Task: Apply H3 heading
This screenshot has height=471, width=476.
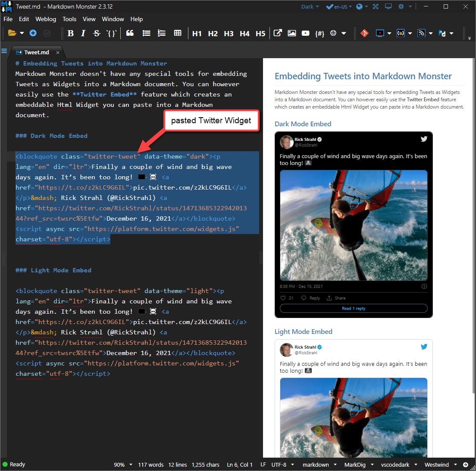Action: pyautogui.click(x=229, y=33)
